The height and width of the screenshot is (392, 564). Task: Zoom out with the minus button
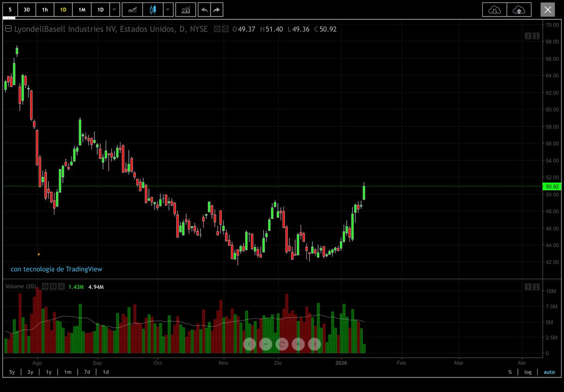tap(266, 344)
